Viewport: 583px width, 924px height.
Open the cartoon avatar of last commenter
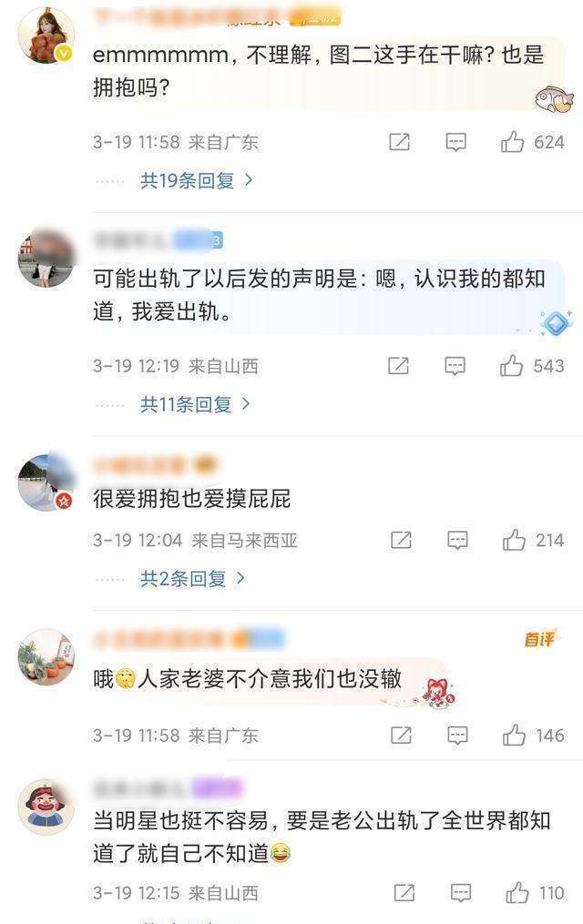pos(46,807)
